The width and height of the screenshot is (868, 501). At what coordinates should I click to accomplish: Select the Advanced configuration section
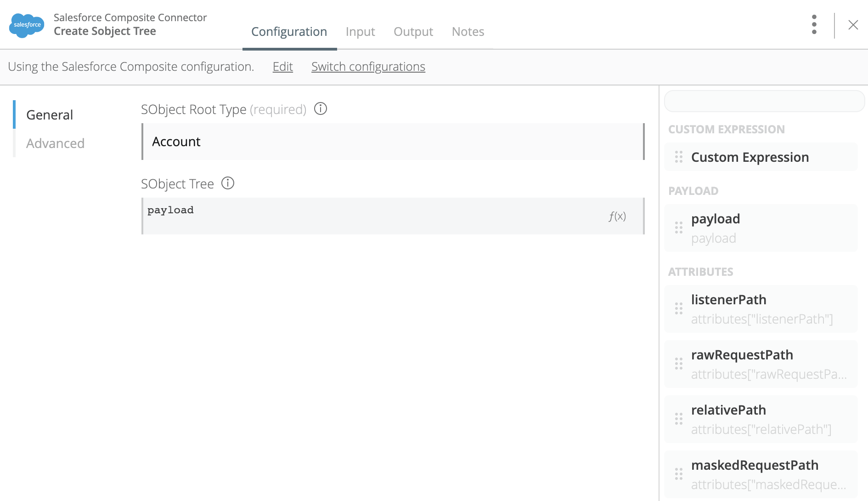(55, 143)
